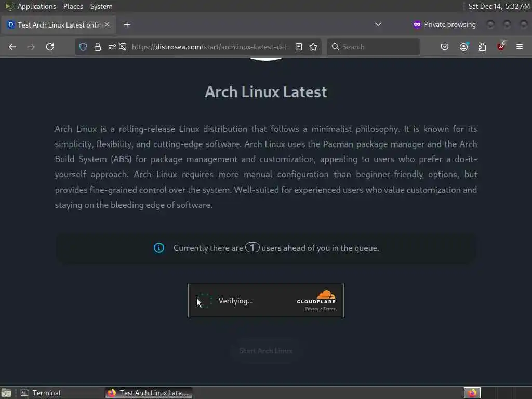Viewport: 532px width, 399px height.
Task: Open Cloudflare Terms link
Action: 329,309
